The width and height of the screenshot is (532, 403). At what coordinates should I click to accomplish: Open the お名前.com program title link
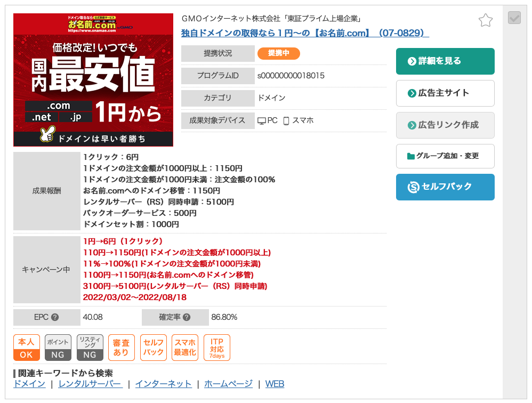pos(305,33)
